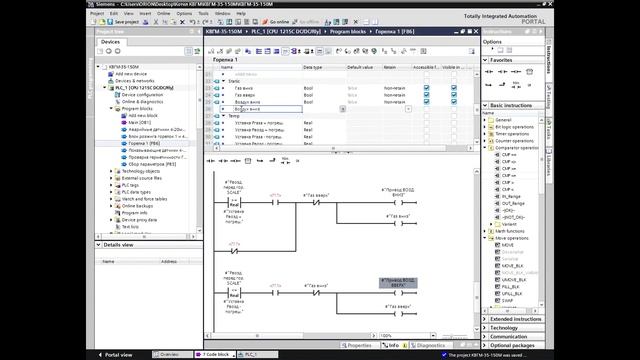The image size is (640, 360).
Task: Click the PLC_1 button in bottom bar
Action: pos(257,355)
